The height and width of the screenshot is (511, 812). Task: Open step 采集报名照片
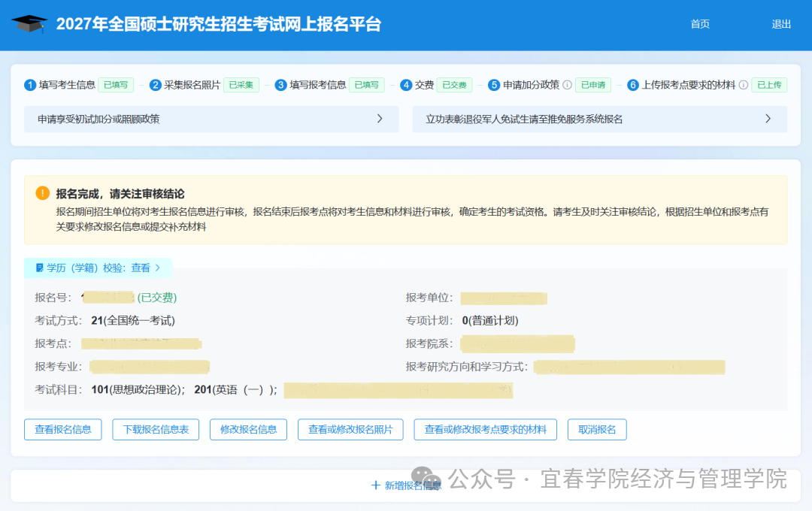(x=192, y=85)
